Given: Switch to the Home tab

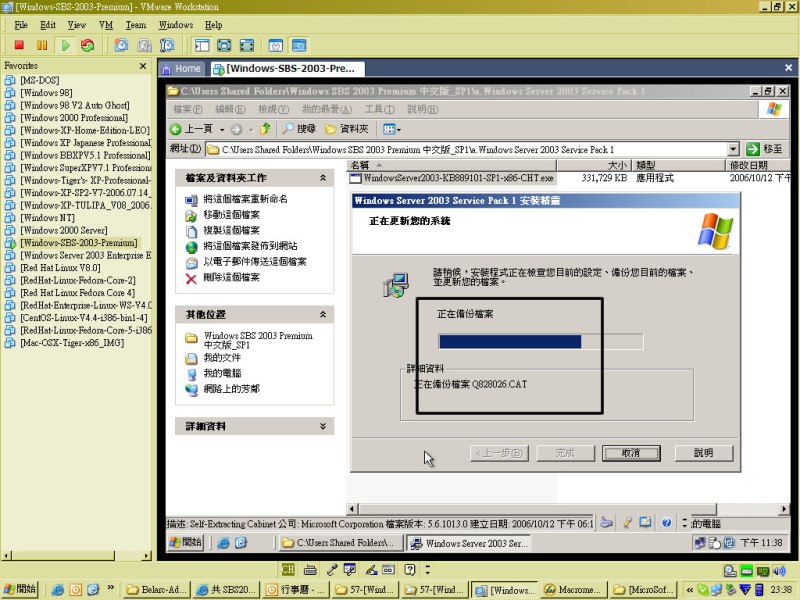Looking at the screenshot, I should point(182,68).
